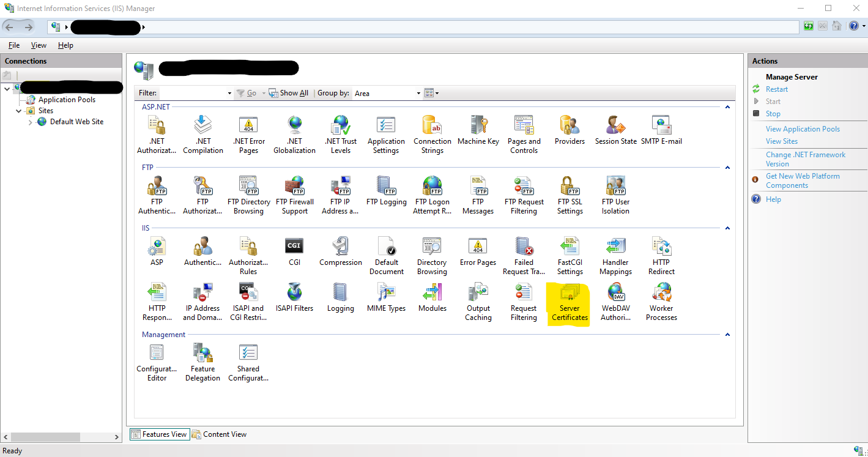The height and width of the screenshot is (457, 868).
Task: Switch to Content View tab
Action: (219, 434)
